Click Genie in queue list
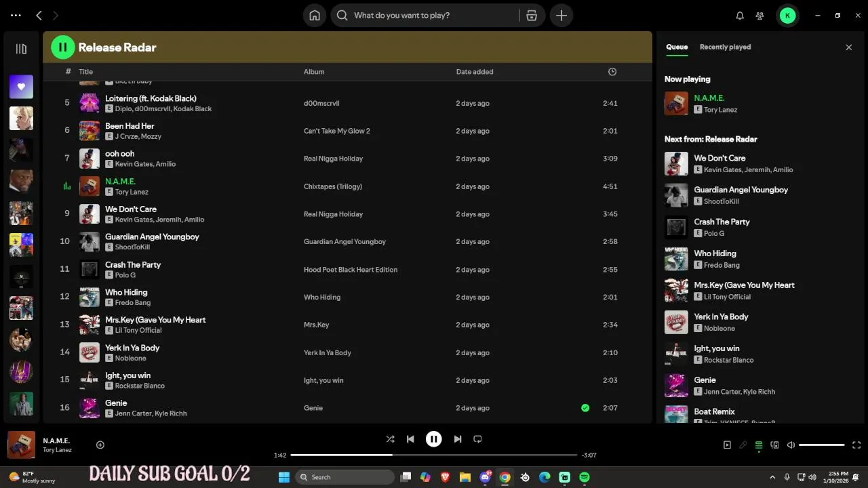 705,380
